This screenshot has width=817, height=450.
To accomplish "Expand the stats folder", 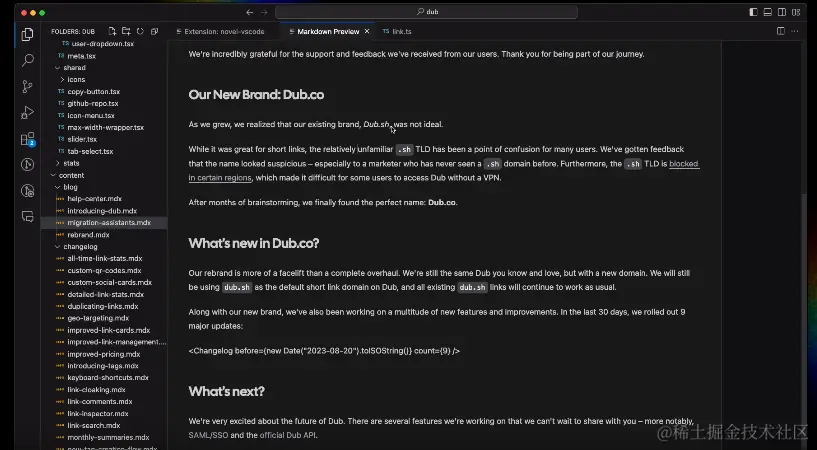I will 71,163.
